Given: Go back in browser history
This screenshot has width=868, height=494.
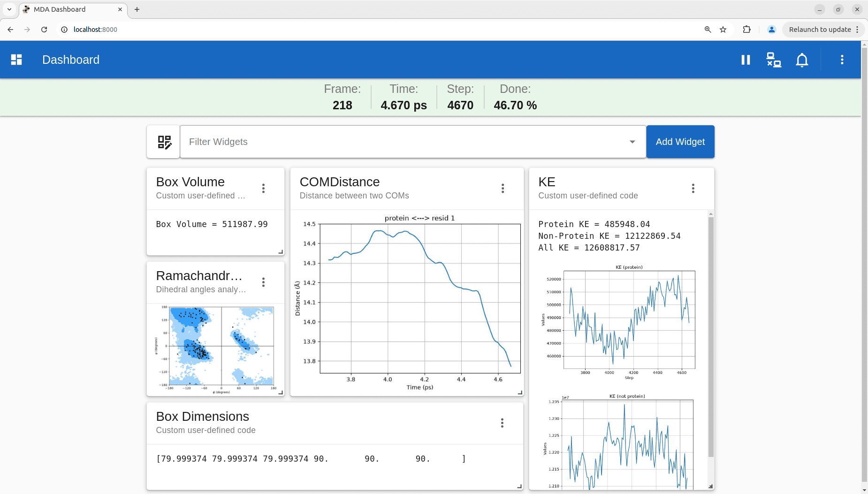Looking at the screenshot, I should tap(10, 29).
